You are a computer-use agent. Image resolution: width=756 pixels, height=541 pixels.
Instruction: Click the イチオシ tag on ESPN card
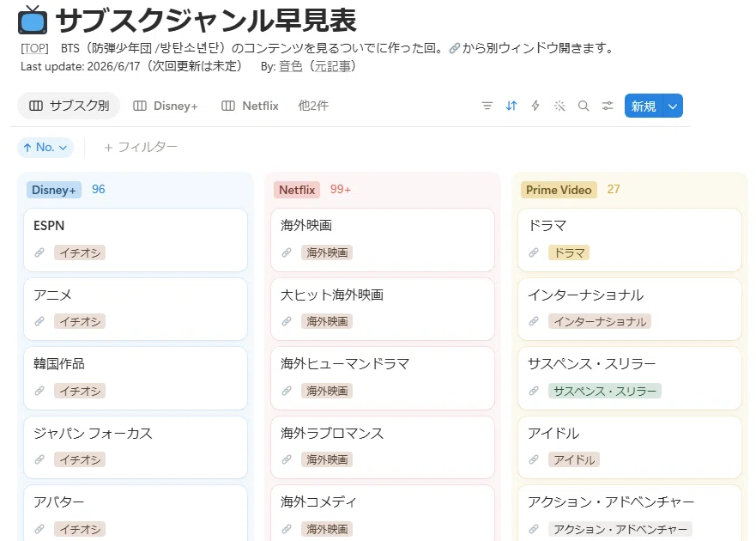80,252
